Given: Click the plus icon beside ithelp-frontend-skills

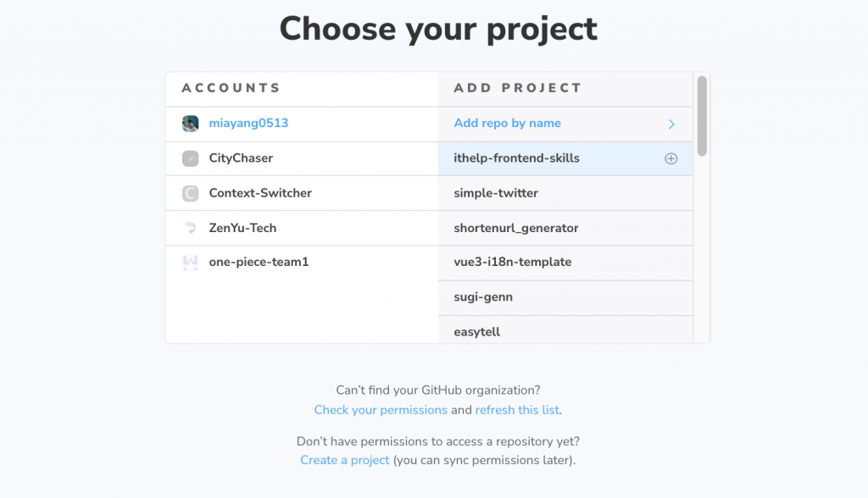Looking at the screenshot, I should click(x=670, y=158).
